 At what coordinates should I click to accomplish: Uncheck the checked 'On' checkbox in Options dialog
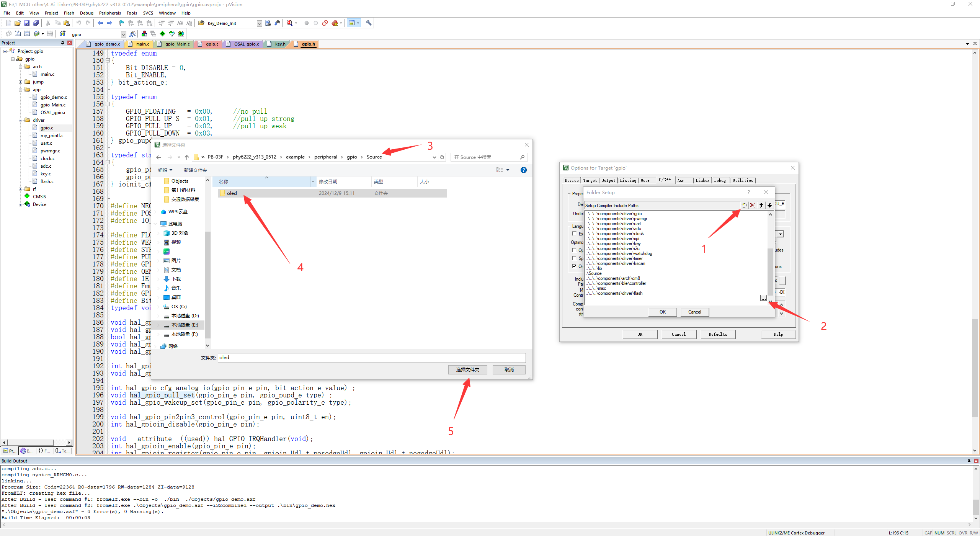tap(574, 266)
